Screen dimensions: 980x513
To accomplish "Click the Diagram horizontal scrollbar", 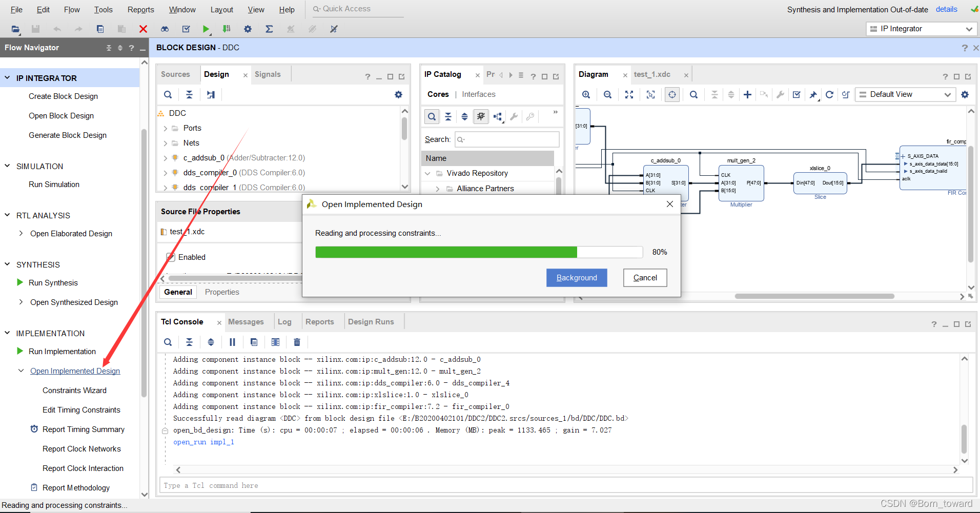I will click(x=814, y=296).
